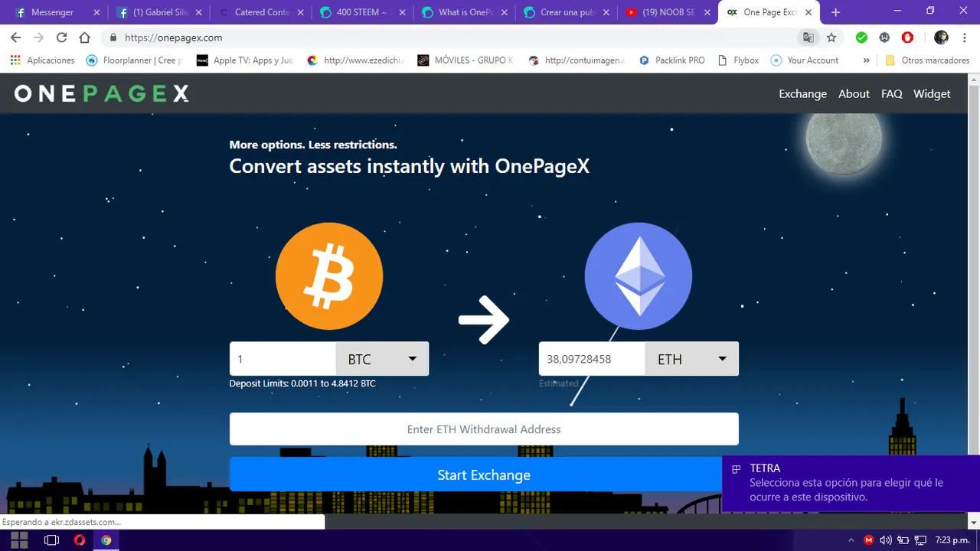Open the Google Translate icon in address bar
Viewport: 980px width, 551px height.
[808, 37]
